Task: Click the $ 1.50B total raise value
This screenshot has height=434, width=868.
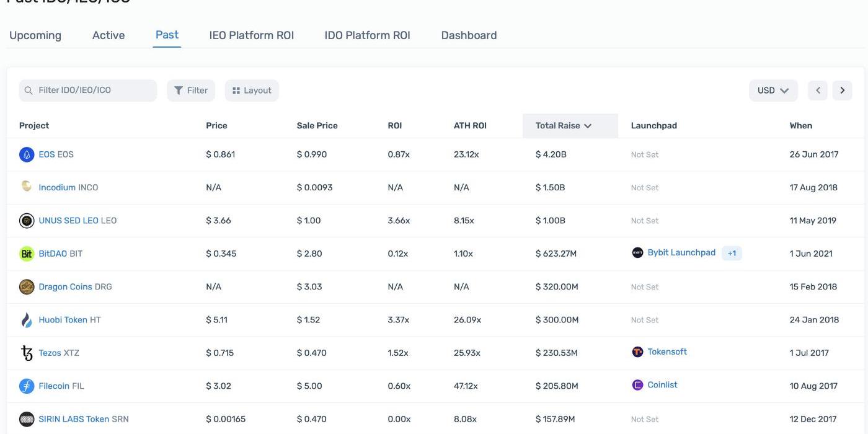Action: pyautogui.click(x=551, y=187)
